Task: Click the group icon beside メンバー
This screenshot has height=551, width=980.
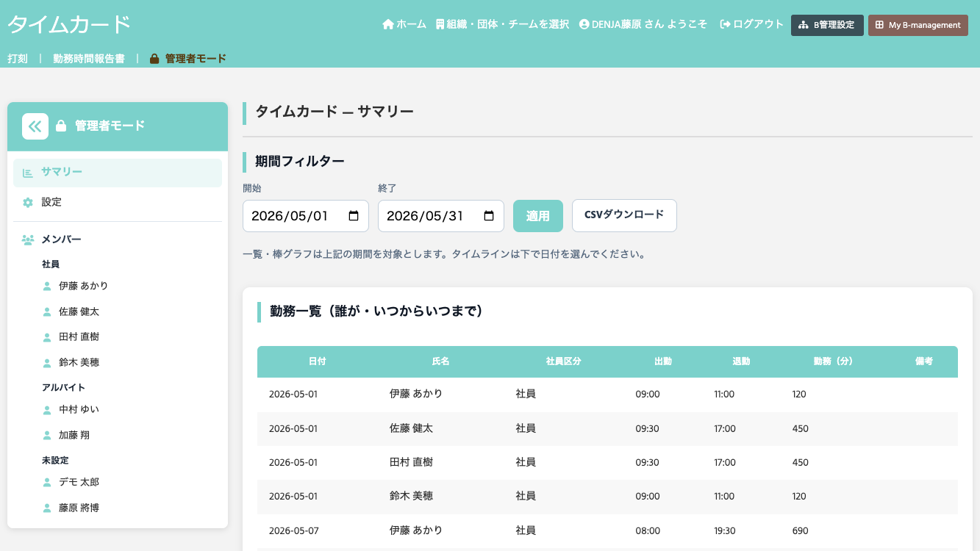Action: click(x=28, y=240)
